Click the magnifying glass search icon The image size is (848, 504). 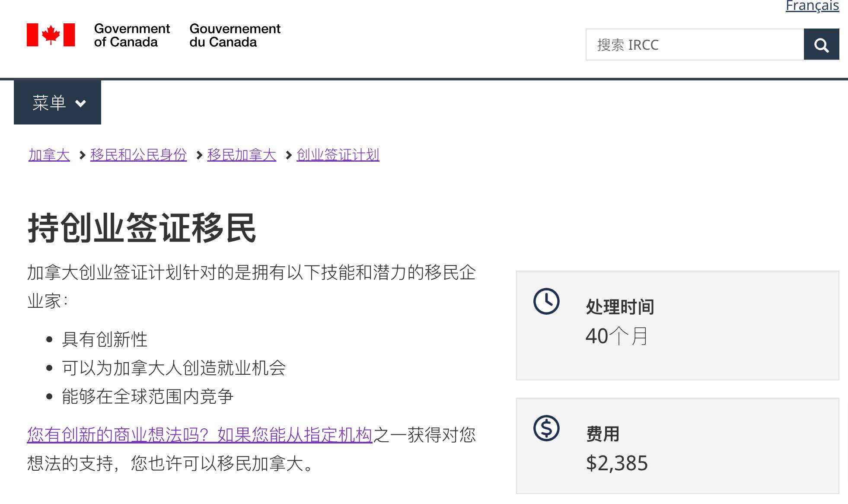pos(821,44)
